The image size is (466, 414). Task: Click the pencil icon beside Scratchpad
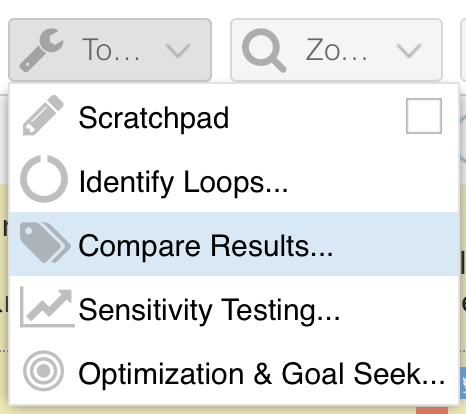[x=43, y=115]
